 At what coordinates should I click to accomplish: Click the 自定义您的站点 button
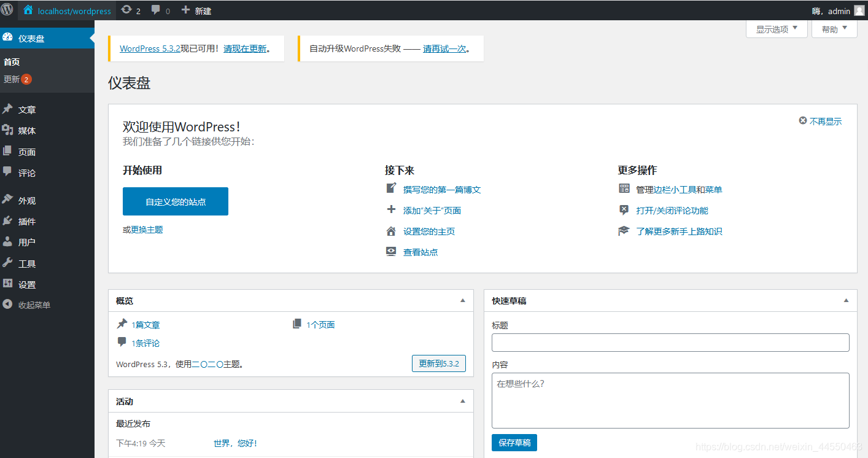[x=175, y=201]
